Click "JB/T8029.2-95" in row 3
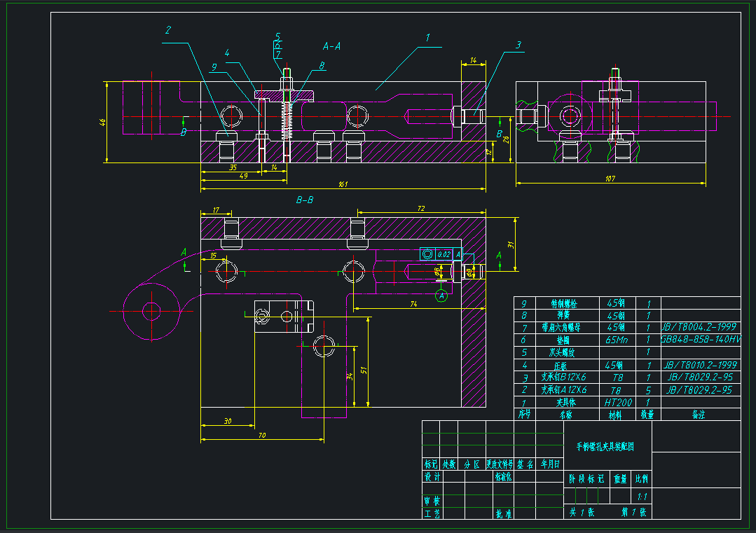 (x=699, y=377)
